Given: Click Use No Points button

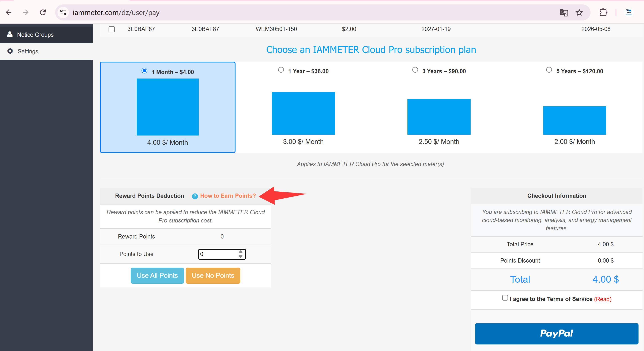Looking at the screenshot, I should pos(213,276).
